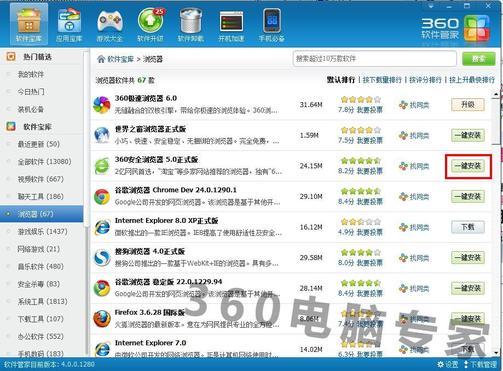Image resolution: width=503 pixels, height=371 pixels.
Task: Click 360安全浏览器 5.0 green icon
Action: click(x=102, y=166)
